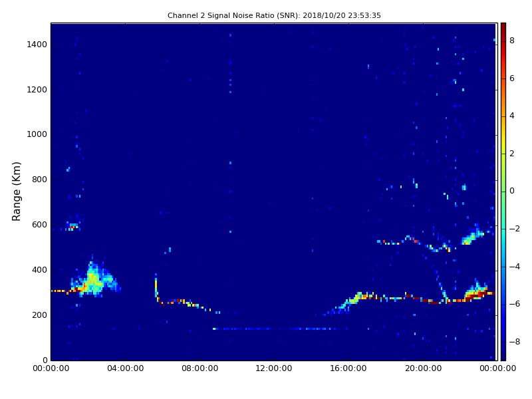Click the dark blue bottom of the colorbar
The height and width of the screenshot is (399, 532).
pos(503,356)
